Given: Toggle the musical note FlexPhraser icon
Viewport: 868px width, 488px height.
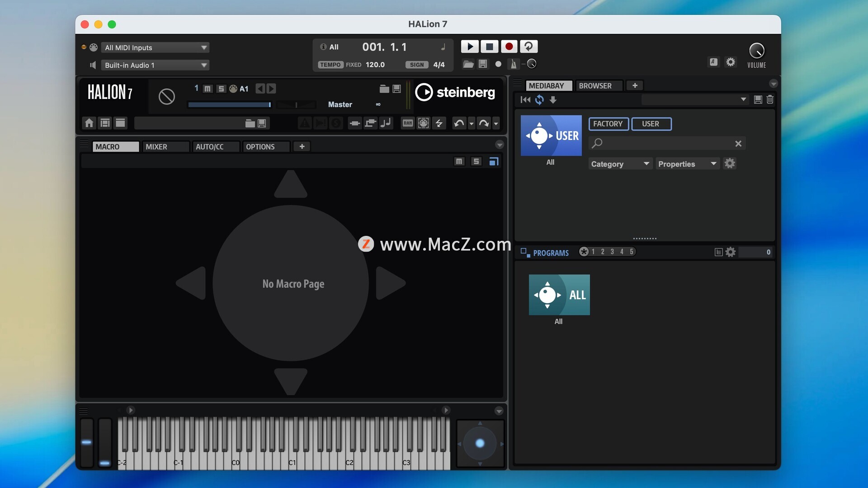Looking at the screenshot, I should (386, 123).
